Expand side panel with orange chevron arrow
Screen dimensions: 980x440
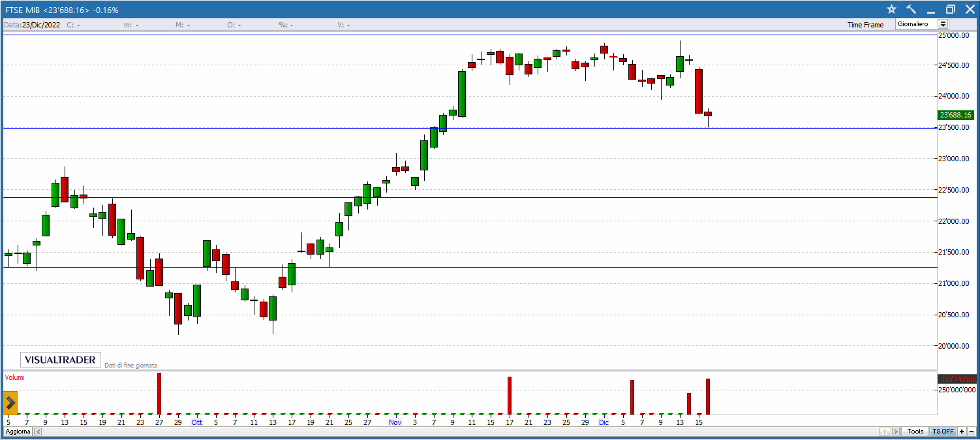tap(10, 403)
